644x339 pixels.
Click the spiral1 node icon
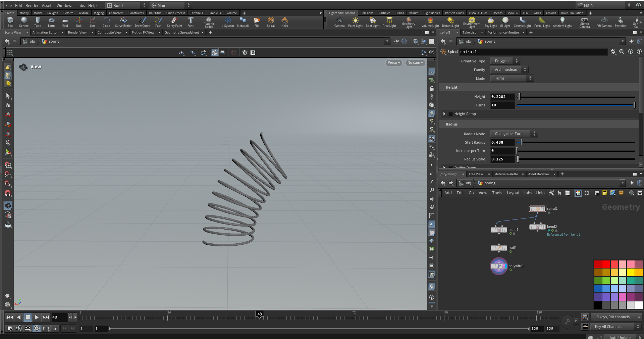[x=537, y=209]
